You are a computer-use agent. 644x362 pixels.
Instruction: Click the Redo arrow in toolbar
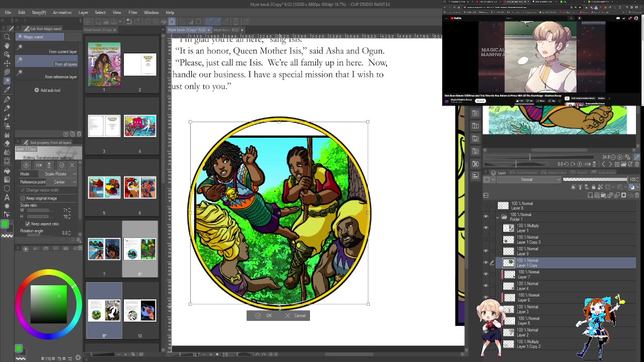[137, 21]
